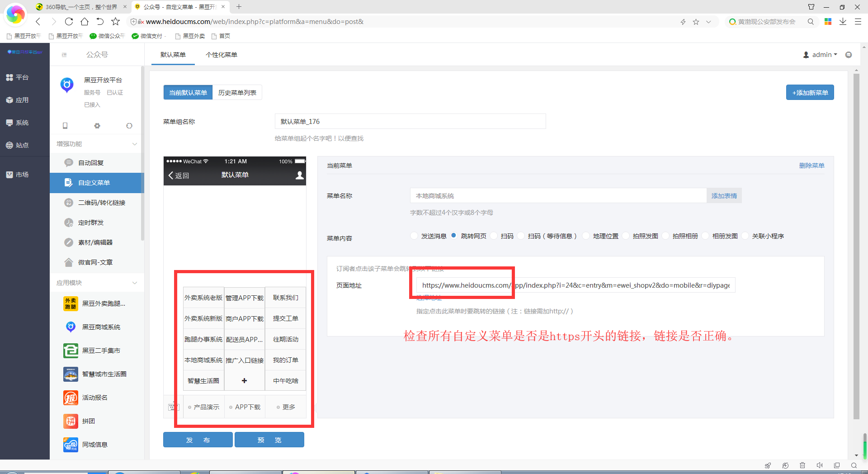This screenshot has height=474, width=868.
Task: Open the browser downloads icon
Action: (x=843, y=22)
